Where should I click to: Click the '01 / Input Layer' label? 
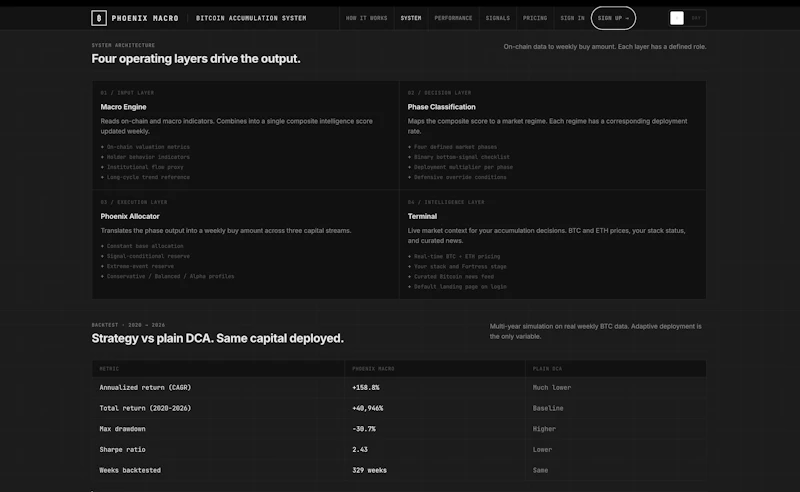[127, 93]
